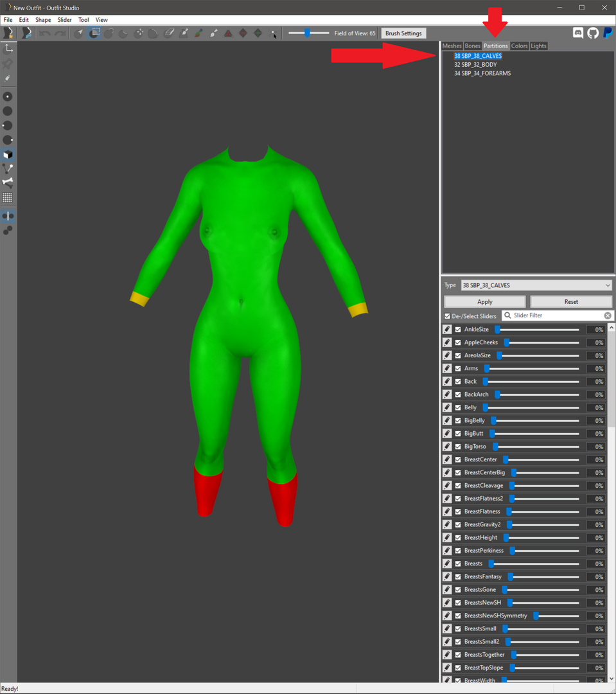Toggle the dotted grid mask icon

(x=8, y=197)
